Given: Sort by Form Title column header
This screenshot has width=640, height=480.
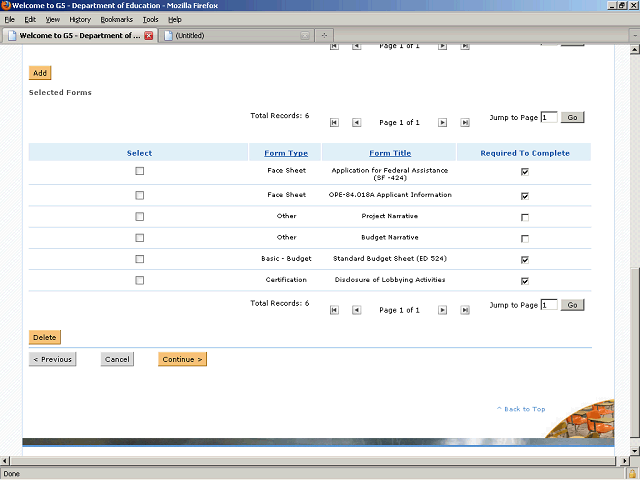Looking at the screenshot, I should [x=390, y=153].
